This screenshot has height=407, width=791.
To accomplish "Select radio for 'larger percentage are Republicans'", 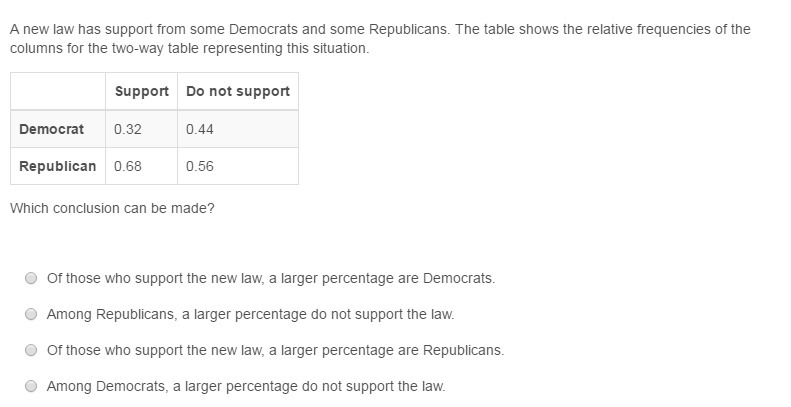I will click(x=31, y=350).
